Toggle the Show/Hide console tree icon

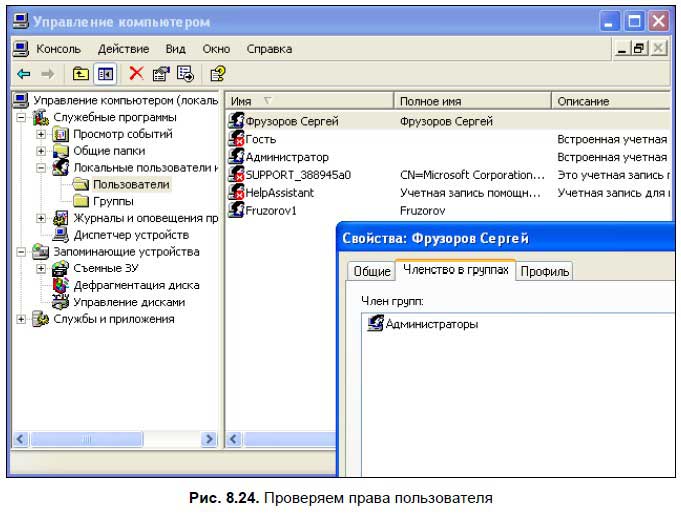click(103, 73)
